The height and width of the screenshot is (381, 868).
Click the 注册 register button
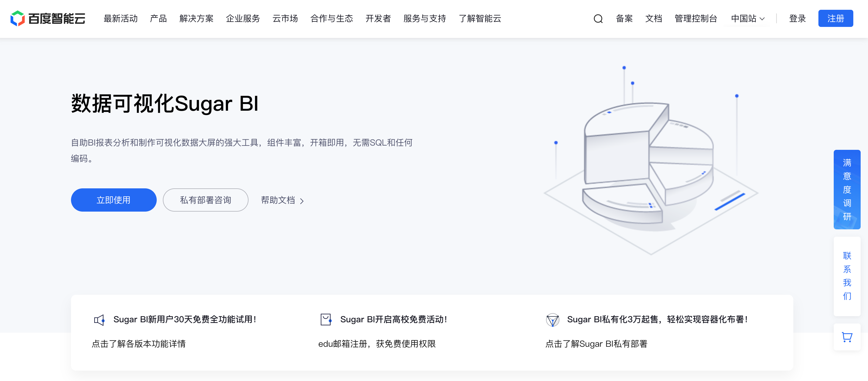click(835, 19)
